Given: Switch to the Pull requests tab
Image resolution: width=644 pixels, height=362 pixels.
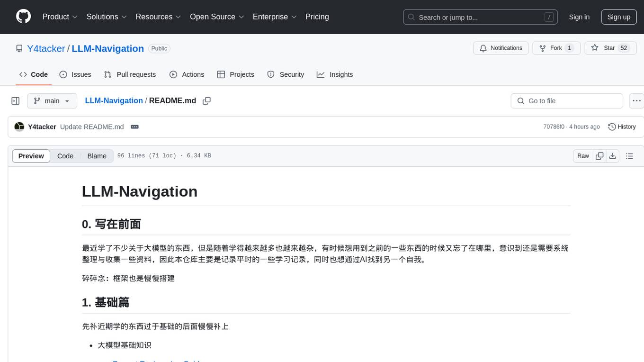Looking at the screenshot, I should click(x=130, y=74).
